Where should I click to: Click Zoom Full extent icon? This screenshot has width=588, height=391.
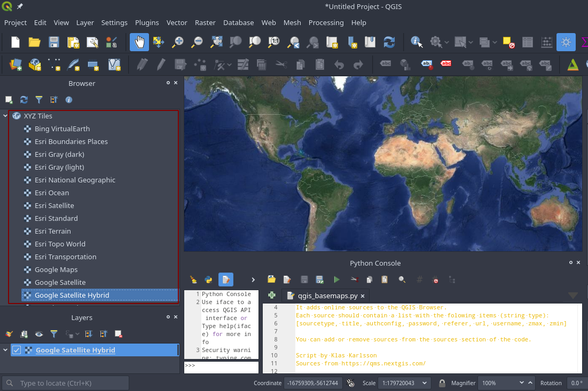217,42
